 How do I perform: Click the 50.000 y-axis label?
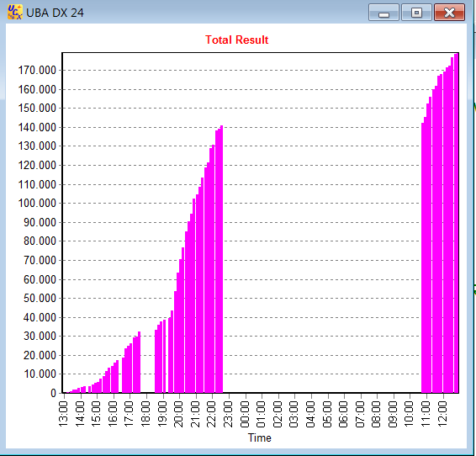coord(40,299)
